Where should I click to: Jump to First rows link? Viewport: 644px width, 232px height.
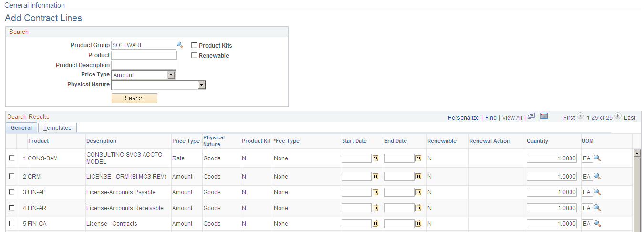click(569, 117)
